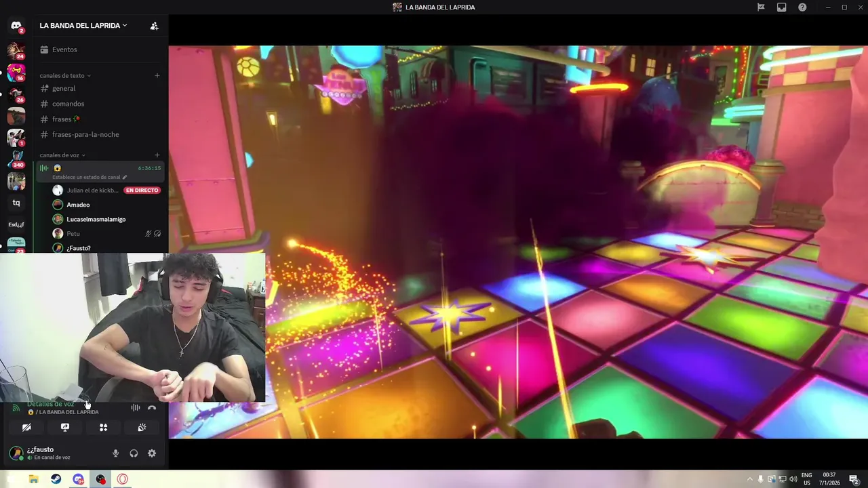
Task: Open Discord help question-mark icon
Action: (802, 7)
